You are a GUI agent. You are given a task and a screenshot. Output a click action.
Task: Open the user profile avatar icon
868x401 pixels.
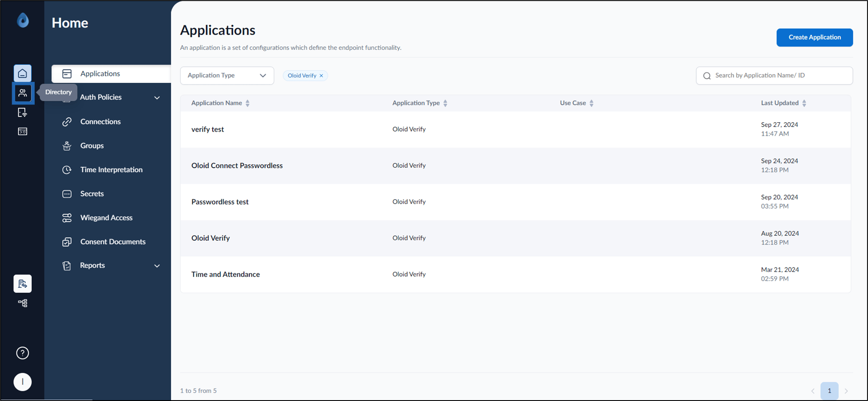[23, 382]
